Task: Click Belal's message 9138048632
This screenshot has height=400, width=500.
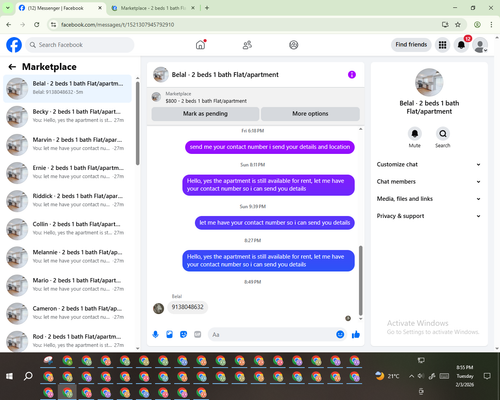Action: click(187, 307)
